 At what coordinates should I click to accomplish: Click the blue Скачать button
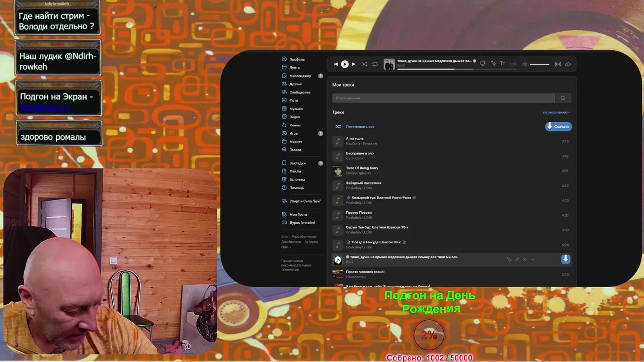click(x=558, y=126)
